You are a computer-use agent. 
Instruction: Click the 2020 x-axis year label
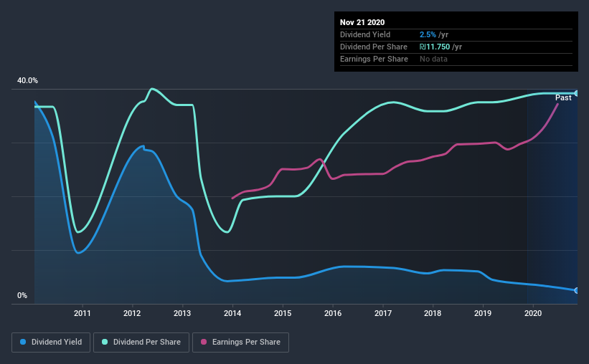tap(533, 313)
